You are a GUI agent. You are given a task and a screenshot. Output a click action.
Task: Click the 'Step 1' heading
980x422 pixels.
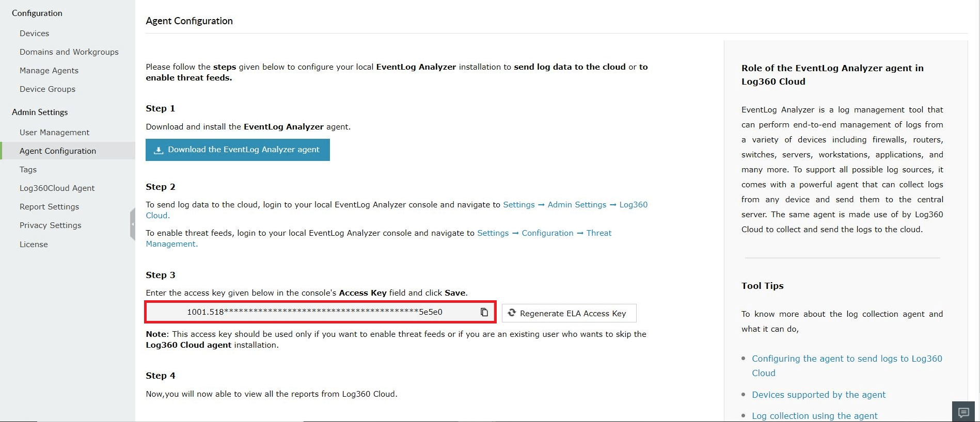pyautogui.click(x=160, y=108)
